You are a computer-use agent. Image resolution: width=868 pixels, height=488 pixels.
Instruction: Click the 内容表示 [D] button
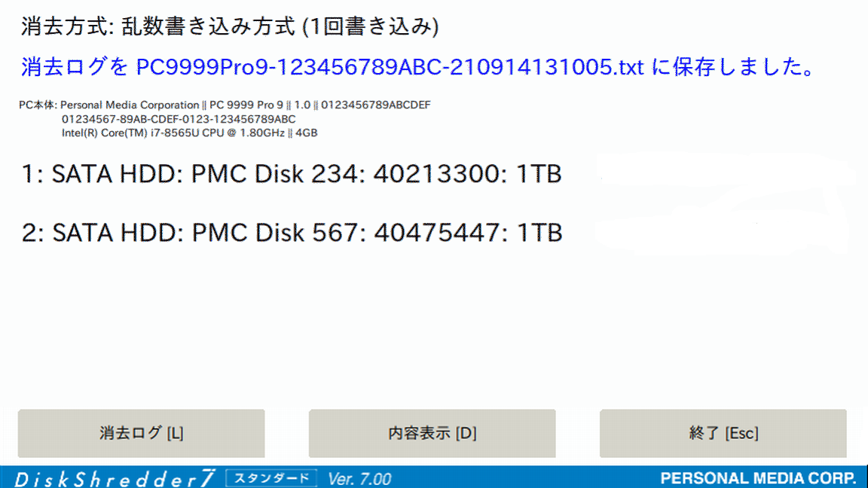432,433
